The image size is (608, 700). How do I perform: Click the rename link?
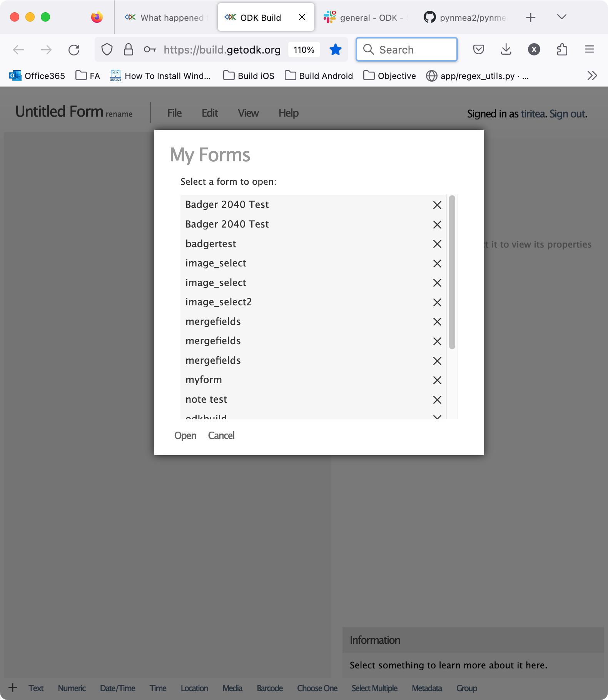[x=119, y=114]
